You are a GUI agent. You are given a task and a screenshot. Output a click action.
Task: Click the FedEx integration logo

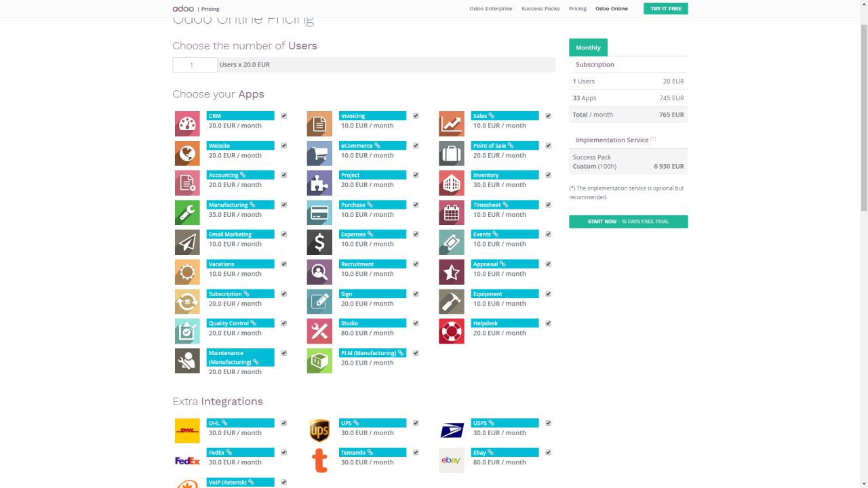187,461
